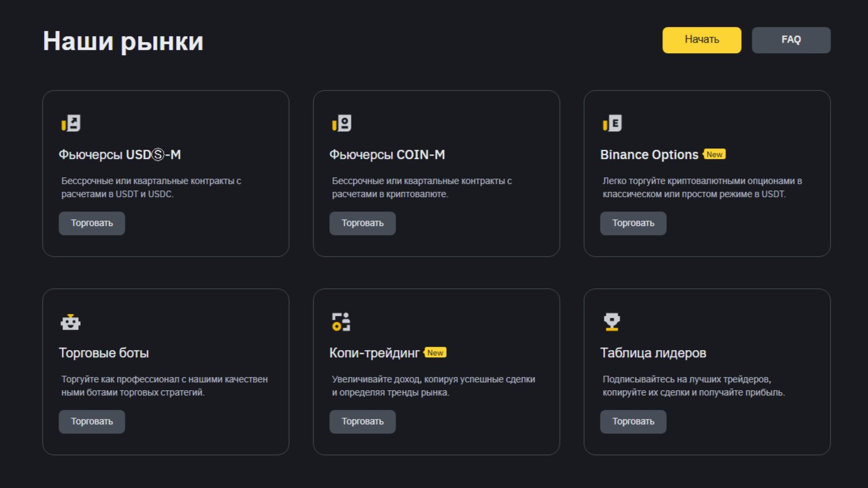Open the Таблица лидеров title
This screenshot has height=488, width=868.
(x=653, y=353)
